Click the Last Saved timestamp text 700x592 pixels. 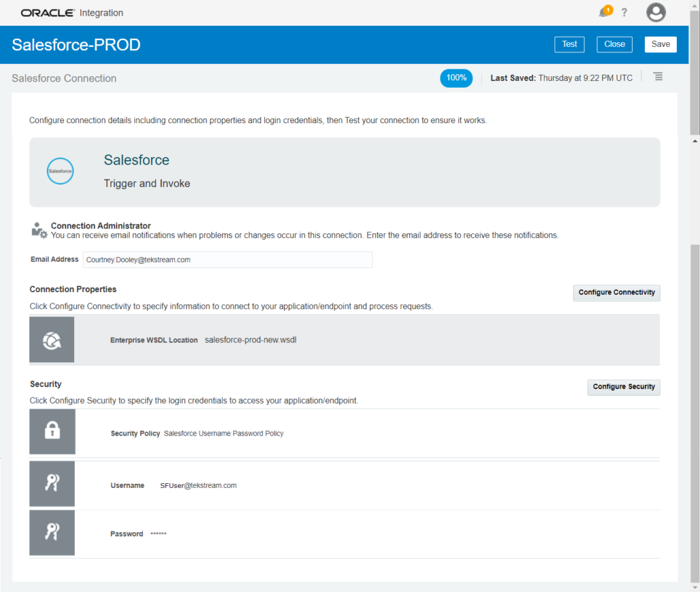(x=561, y=77)
